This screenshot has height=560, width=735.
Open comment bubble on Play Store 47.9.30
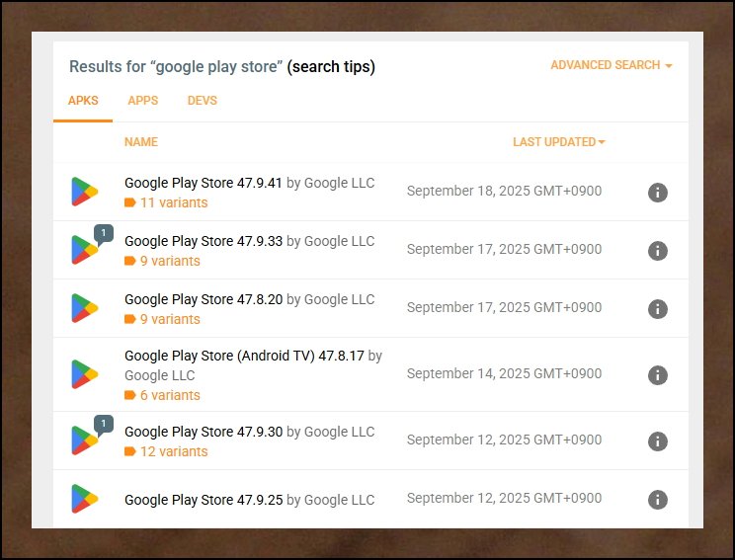tap(104, 425)
